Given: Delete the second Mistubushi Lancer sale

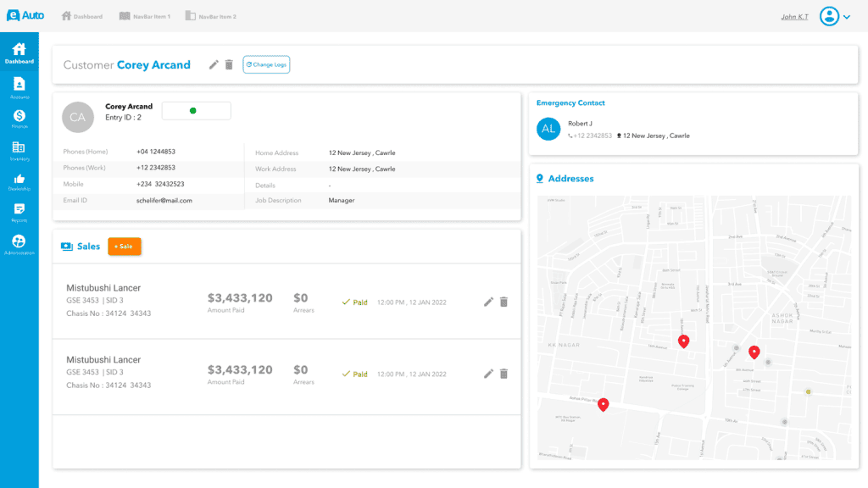Looking at the screenshot, I should 504,374.
